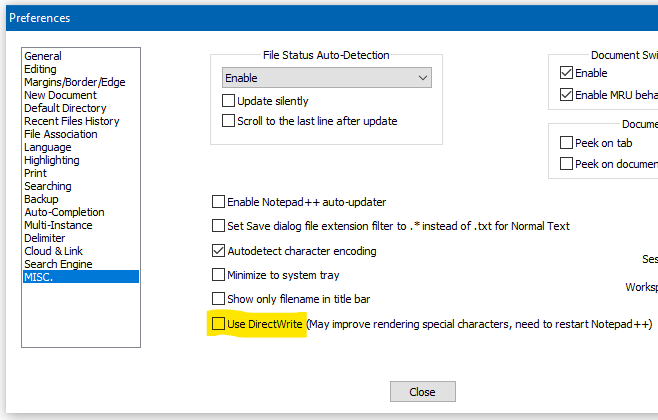Check the Peek on tab option
The height and width of the screenshot is (420, 658).
(x=566, y=143)
